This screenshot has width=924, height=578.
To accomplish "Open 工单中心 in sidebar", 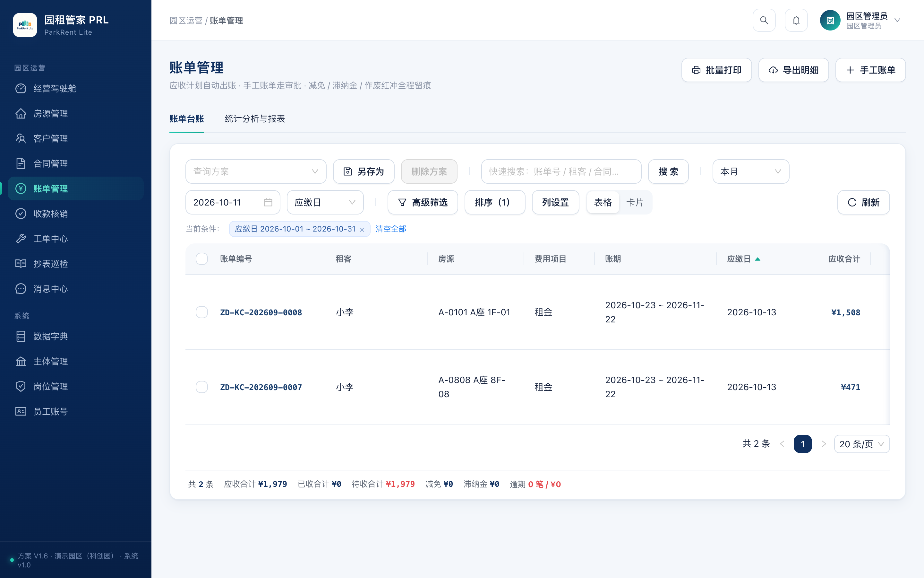I will click(x=76, y=239).
